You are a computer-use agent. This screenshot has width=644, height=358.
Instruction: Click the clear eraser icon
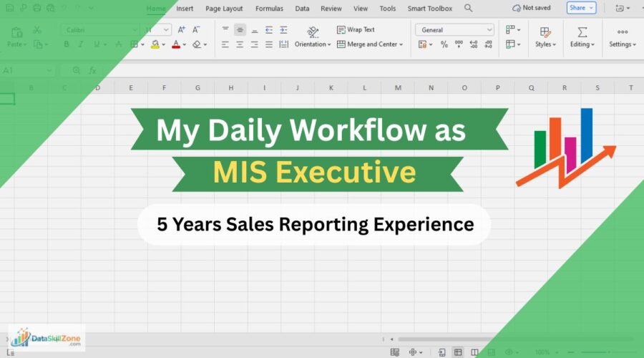click(197, 44)
